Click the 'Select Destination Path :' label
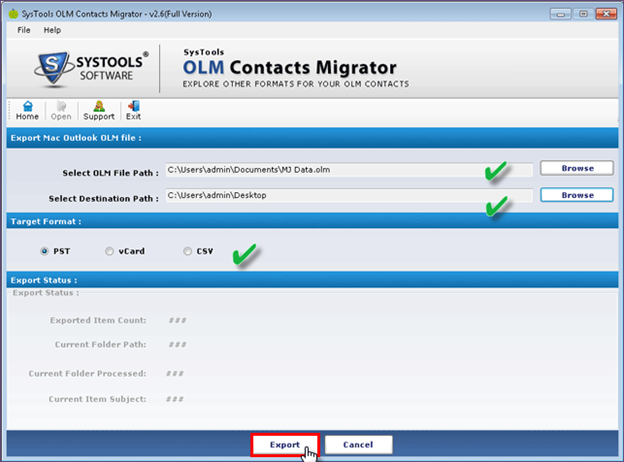 tap(103, 199)
